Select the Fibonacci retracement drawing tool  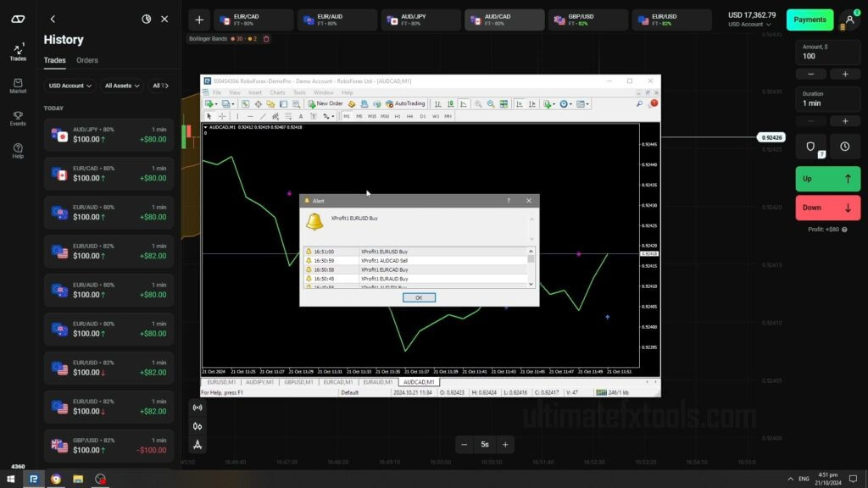coord(288,115)
